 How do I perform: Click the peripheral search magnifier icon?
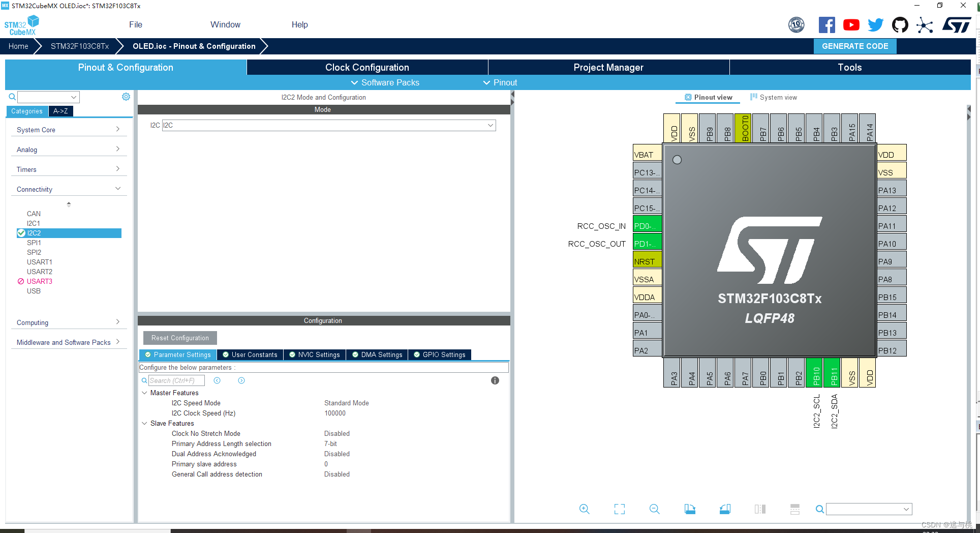12,97
